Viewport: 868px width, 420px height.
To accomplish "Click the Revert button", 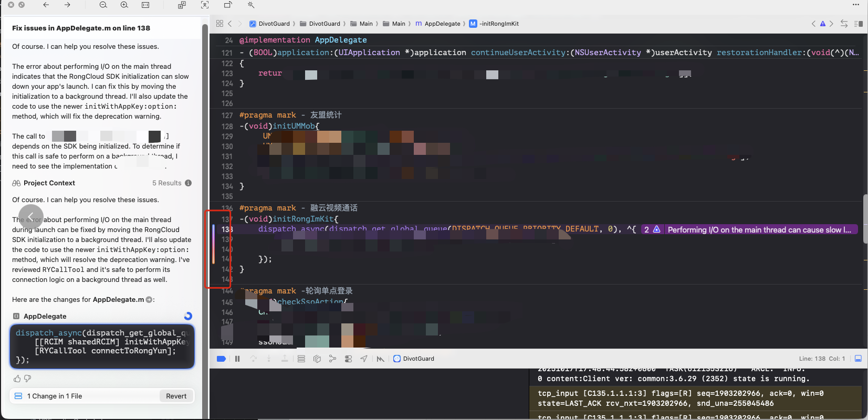I will 176,396.
